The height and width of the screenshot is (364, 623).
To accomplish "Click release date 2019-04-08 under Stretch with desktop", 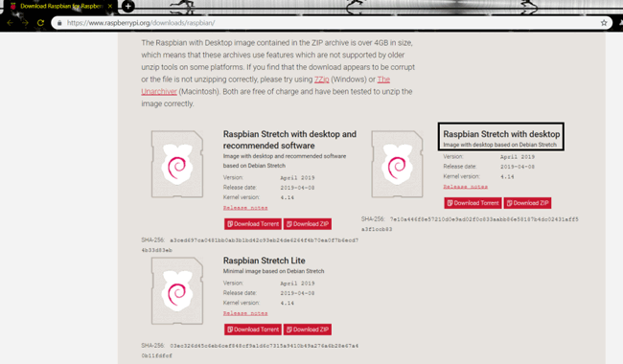I will coord(518,167).
